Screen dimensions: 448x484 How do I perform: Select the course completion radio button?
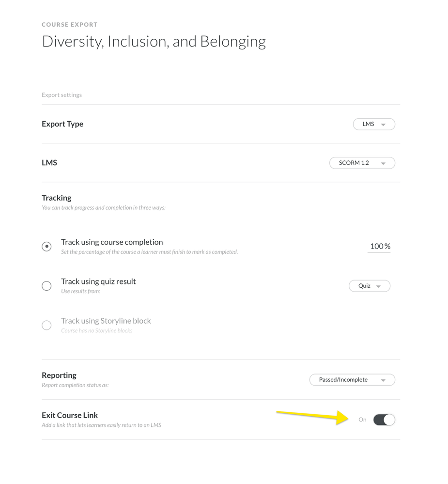[46, 247]
